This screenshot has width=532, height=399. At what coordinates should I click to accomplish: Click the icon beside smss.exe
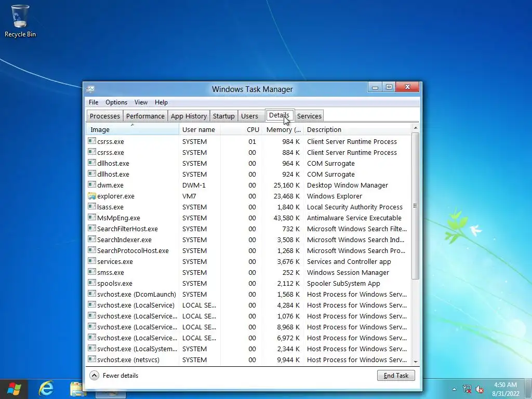point(91,272)
